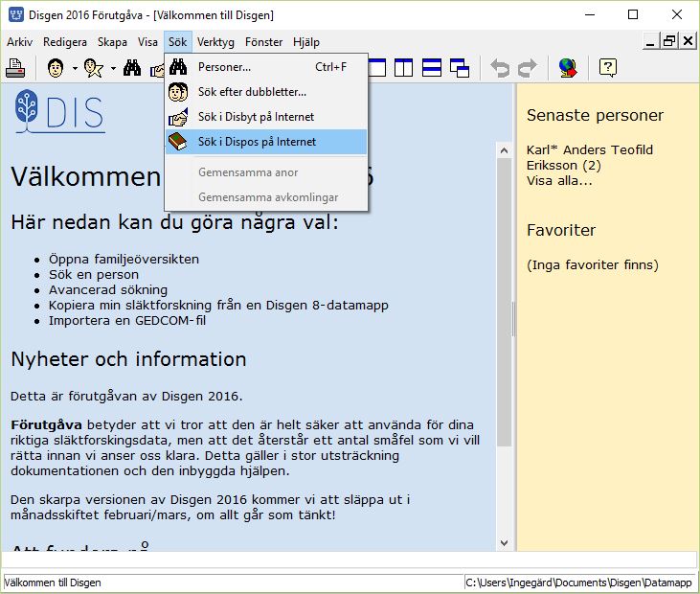Open the Fönster menu
The image size is (700, 594).
264,42
